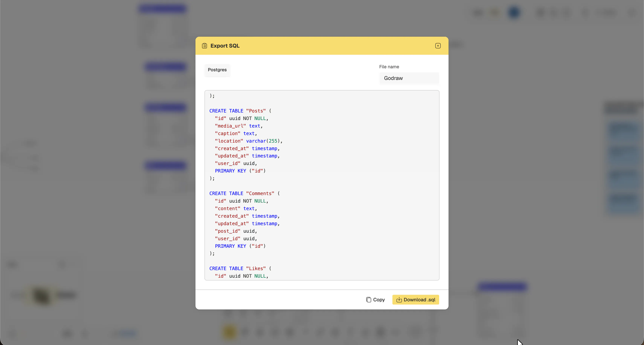
Task: Click the File name label
Action: point(389,67)
